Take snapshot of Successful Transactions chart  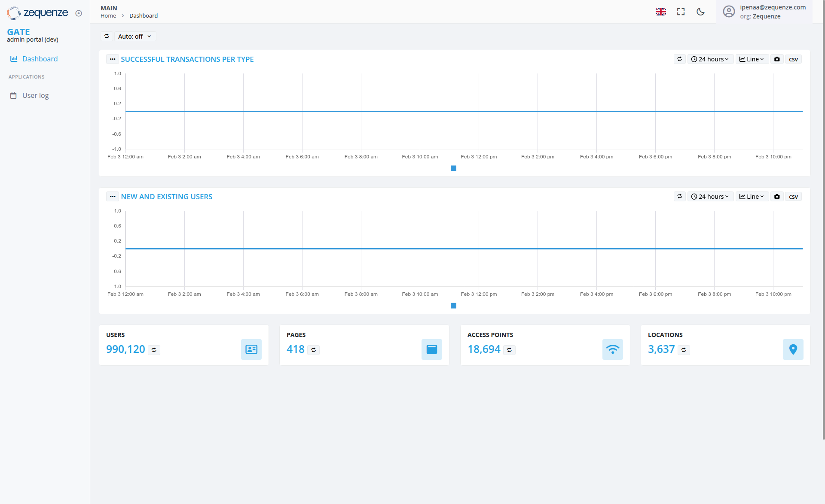pos(777,59)
